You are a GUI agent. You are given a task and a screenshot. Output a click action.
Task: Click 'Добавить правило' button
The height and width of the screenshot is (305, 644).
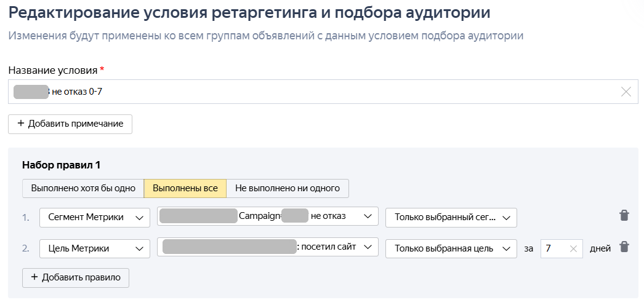point(76,278)
